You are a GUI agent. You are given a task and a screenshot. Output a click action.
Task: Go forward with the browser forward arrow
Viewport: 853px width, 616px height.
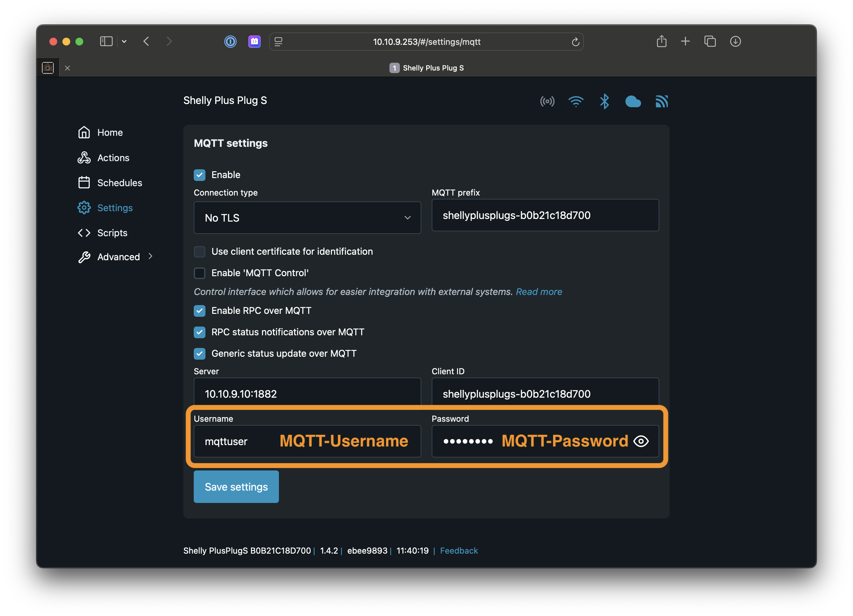click(x=169, y=41)
